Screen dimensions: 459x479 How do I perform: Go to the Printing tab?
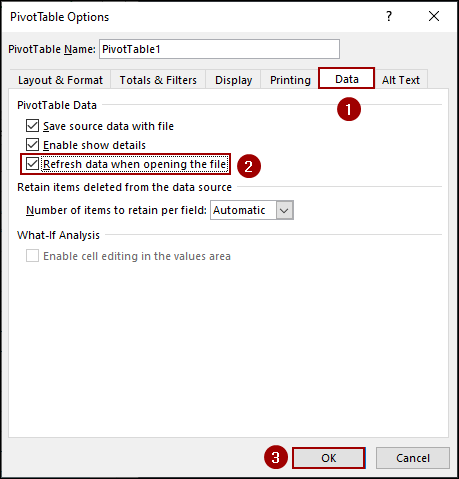(290, 80)
